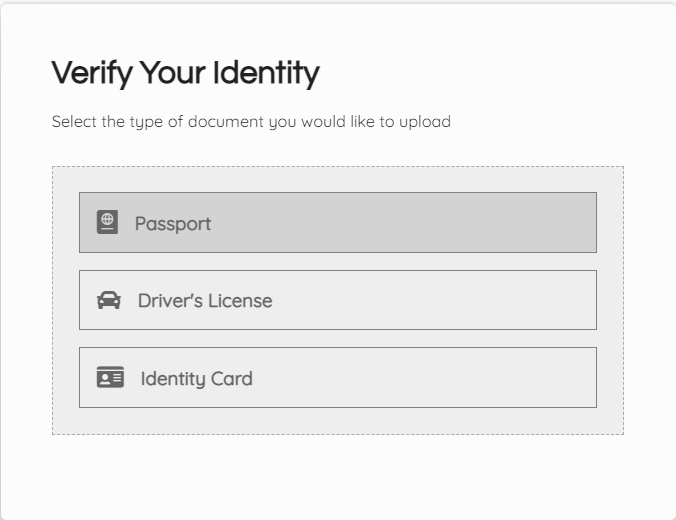Image resolution: width=676 pixels, height=520 pixels.
Task: Click the ID card icon
Action: coord(110,377)
